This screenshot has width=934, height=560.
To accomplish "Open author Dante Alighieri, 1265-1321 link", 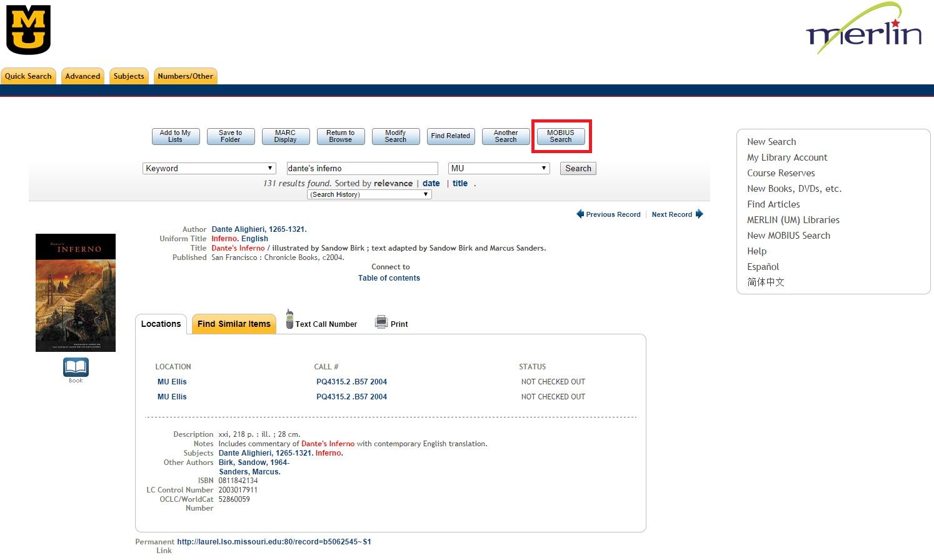I will [x=259, y=229].
